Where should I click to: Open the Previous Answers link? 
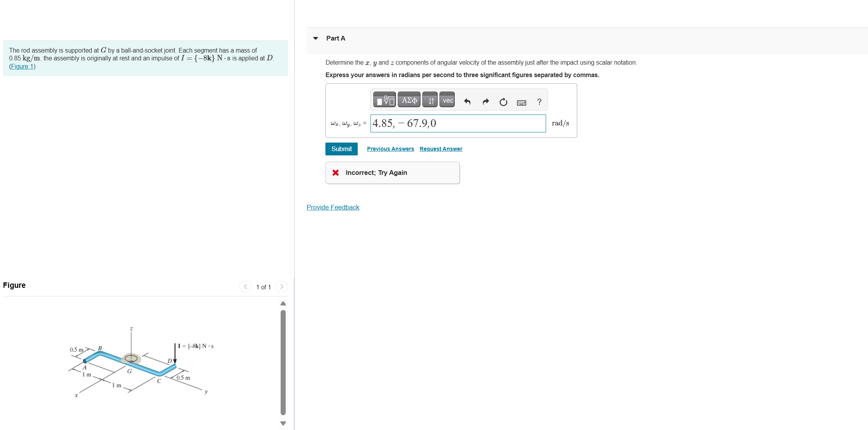click(x=390, y=149)
